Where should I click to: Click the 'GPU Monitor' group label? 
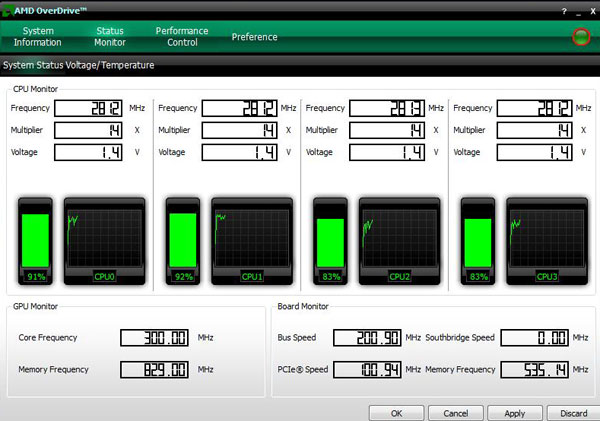35,306
